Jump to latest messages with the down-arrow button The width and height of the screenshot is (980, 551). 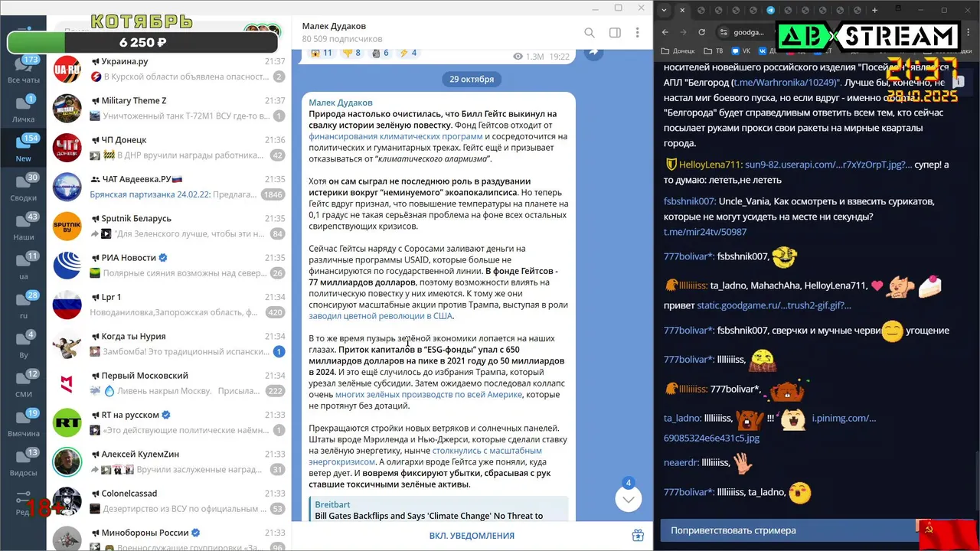point(629,499)
